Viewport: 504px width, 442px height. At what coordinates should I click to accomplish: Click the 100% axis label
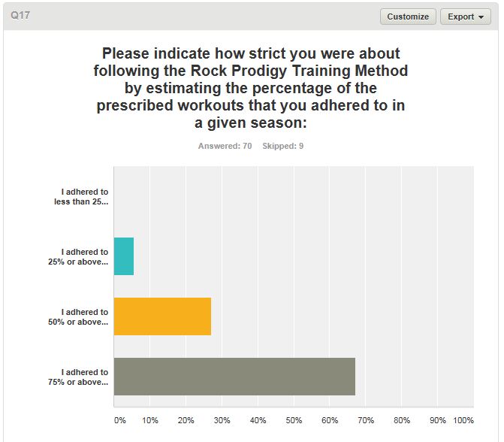pyautogui.click(x=464, y=420)
